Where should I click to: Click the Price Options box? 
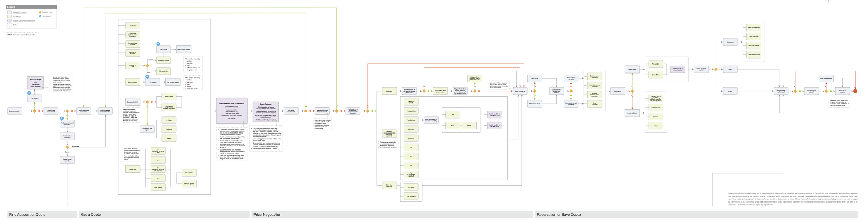(x=266, y=112)
